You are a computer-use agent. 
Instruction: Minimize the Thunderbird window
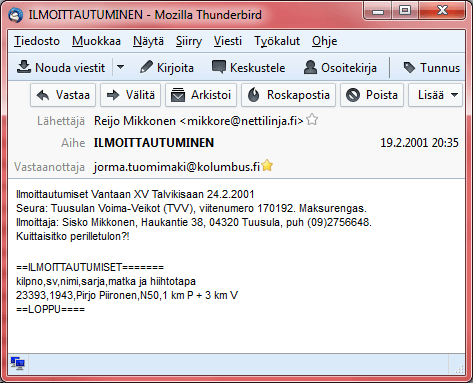[x=378, y=11]
